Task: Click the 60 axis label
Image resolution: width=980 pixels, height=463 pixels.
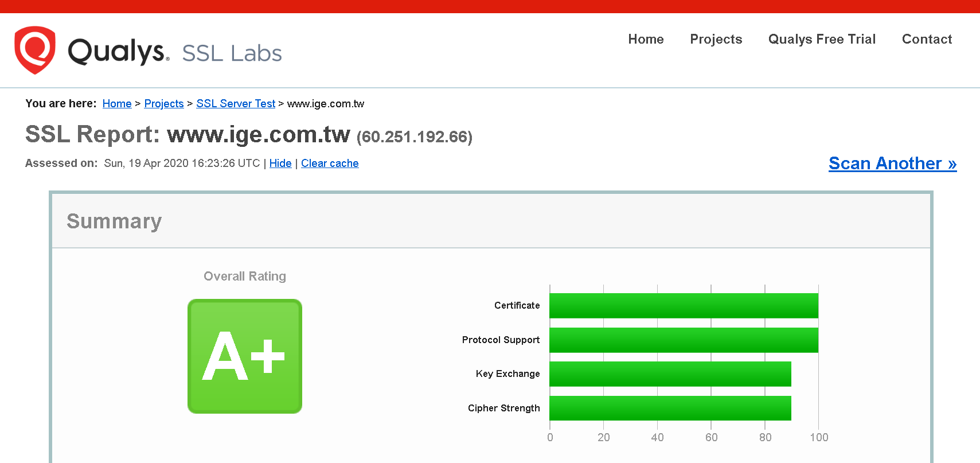Action: [712, 437]
